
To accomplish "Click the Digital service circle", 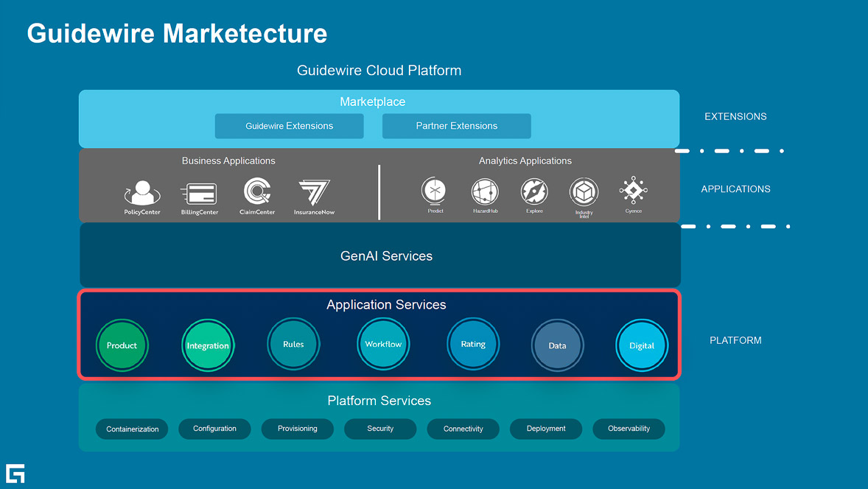I will tap(641, 345).
